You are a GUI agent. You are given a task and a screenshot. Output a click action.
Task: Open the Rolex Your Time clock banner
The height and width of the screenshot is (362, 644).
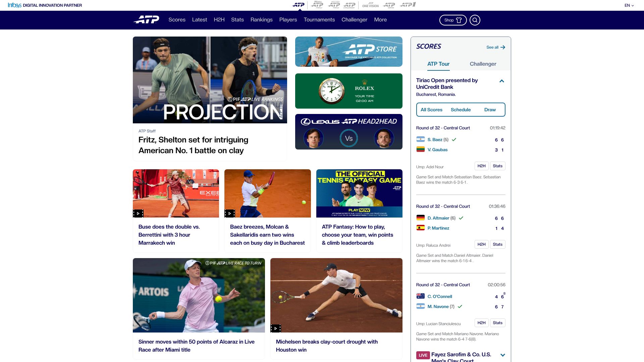click(x=348, y=91)
